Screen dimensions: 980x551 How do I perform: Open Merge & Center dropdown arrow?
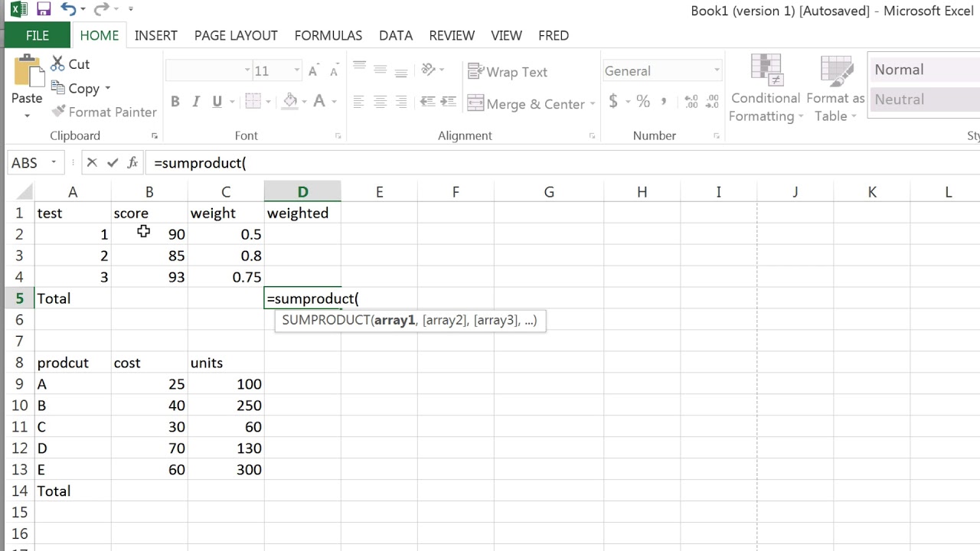[593, 105]
